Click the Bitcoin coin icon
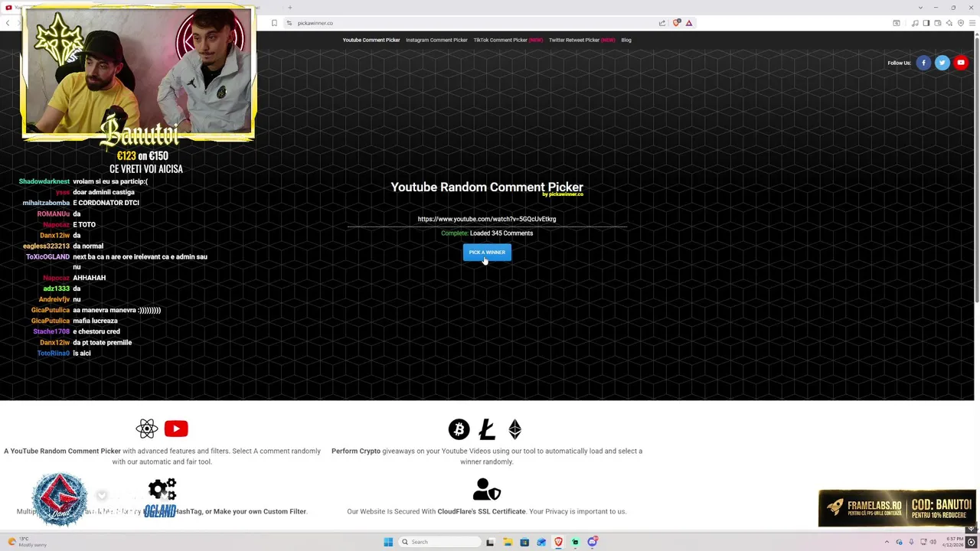Viewport: 980px width, 551px height. [x=459, y=429]
